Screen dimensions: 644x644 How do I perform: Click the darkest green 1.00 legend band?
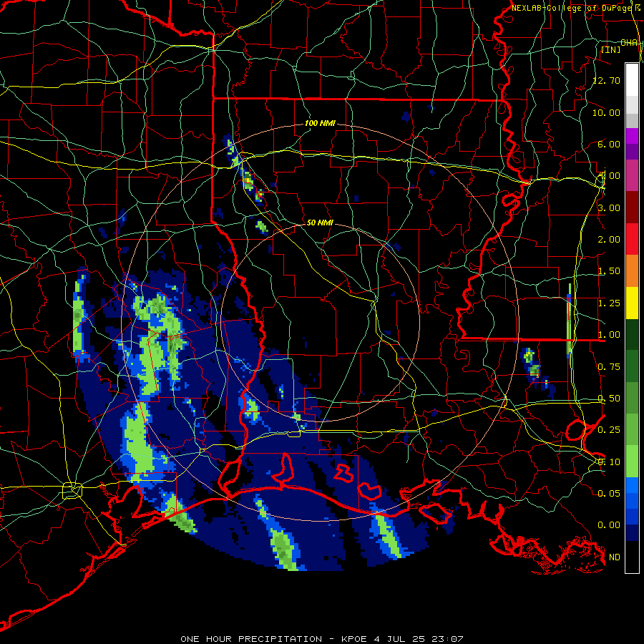pyautogui.click(x=632, y=335)
